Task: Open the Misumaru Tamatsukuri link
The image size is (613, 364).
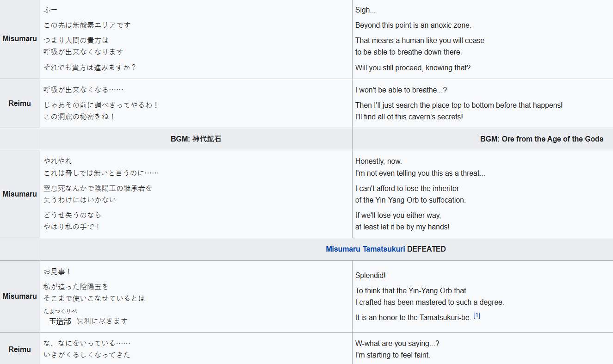Action: point(365,249)
